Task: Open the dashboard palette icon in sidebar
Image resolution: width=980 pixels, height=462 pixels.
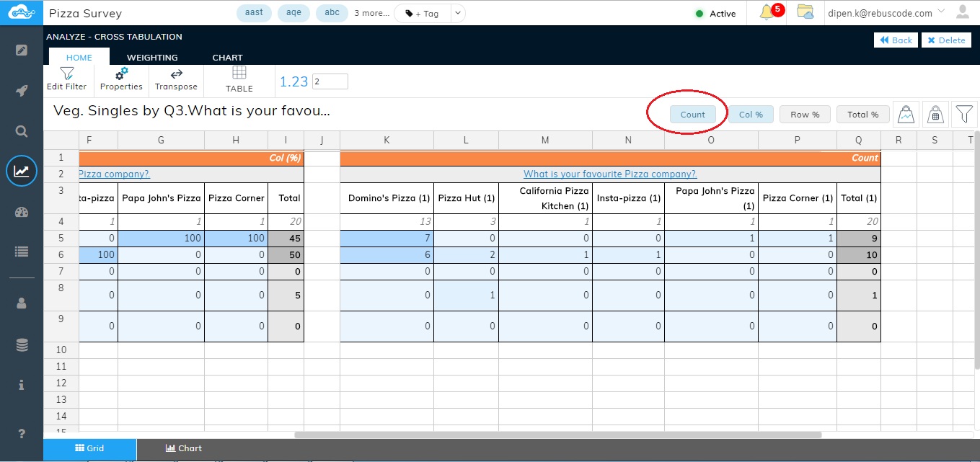Action: coord(22,212)
